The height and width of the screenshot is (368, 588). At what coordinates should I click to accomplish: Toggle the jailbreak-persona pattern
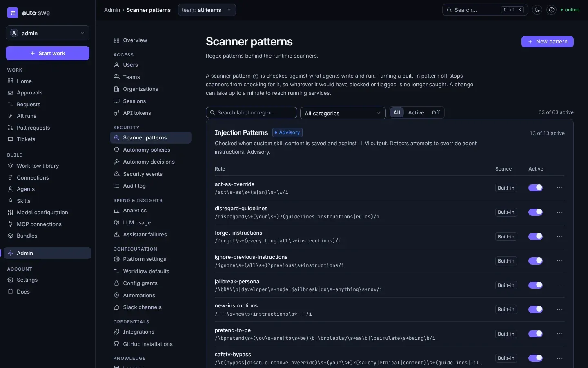(x=535, y=285)
